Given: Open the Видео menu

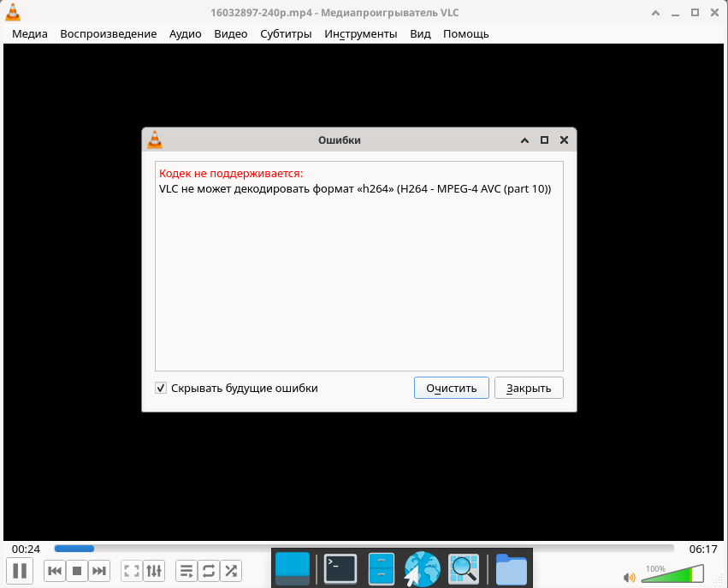Looking at the screenshot, I should click(x=231, y=34).
